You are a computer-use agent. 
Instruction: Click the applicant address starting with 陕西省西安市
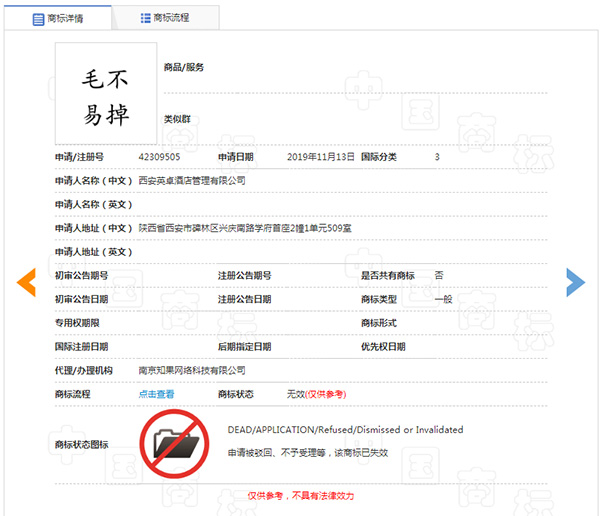pyautogui.click(x=245, y=228)
